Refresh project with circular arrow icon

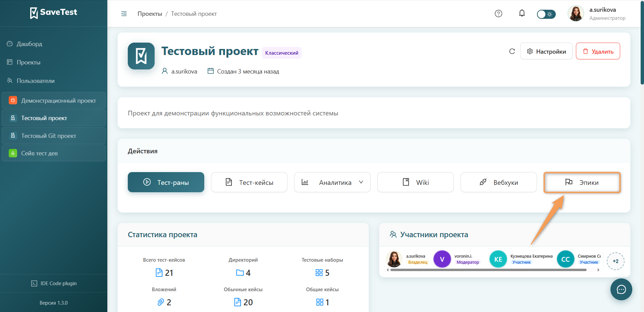point(512,51)
